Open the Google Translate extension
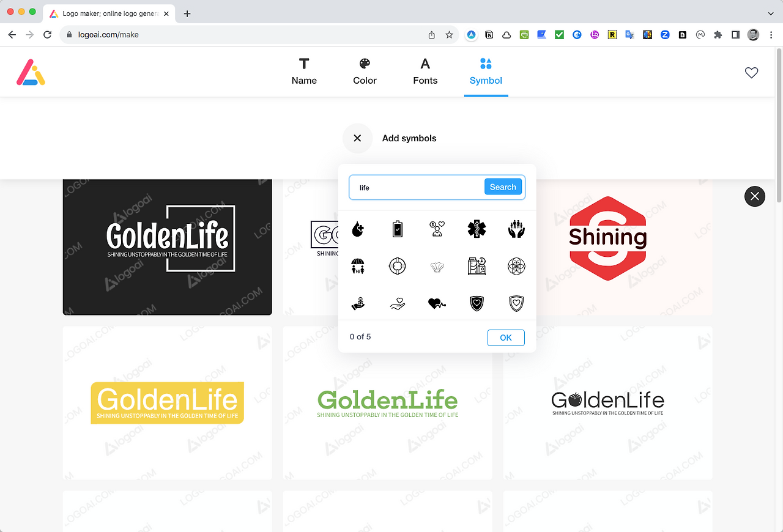Viewport: 783px width, 532px height. (x=629, y=35)
